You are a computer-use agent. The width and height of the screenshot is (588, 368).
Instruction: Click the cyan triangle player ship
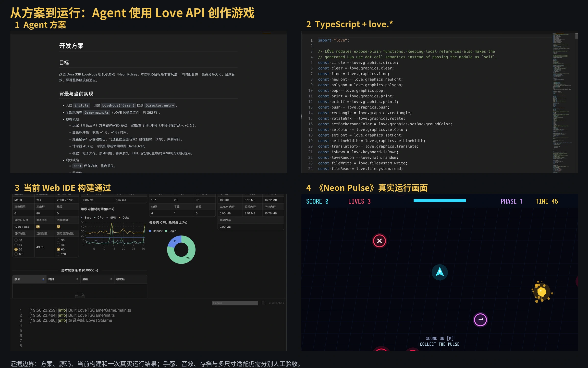click(x=440, y=272)
